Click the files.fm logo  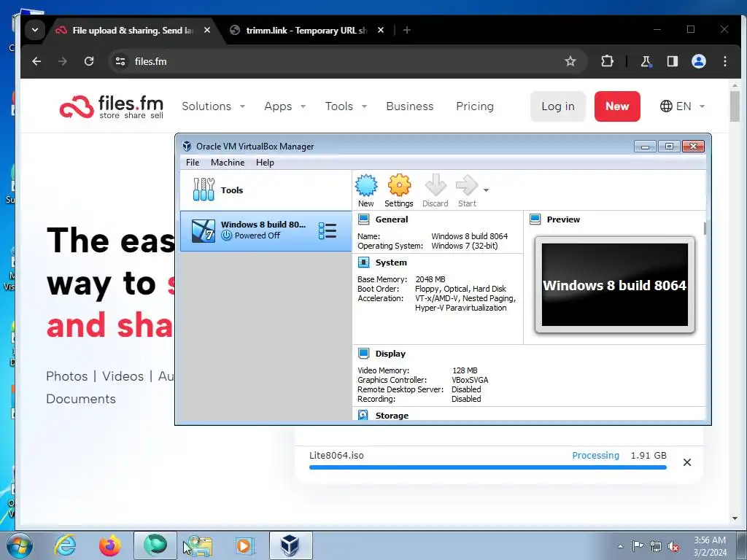pos(112,106)
